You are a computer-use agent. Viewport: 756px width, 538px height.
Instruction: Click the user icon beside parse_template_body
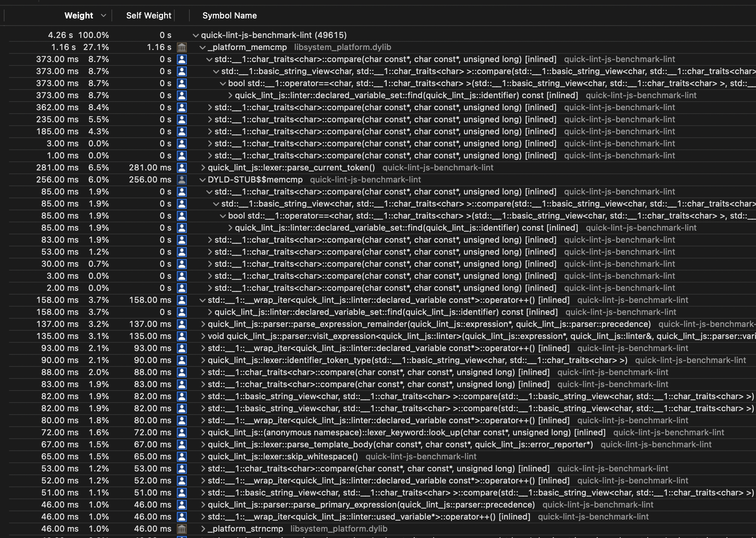click(x=182, y=444)
